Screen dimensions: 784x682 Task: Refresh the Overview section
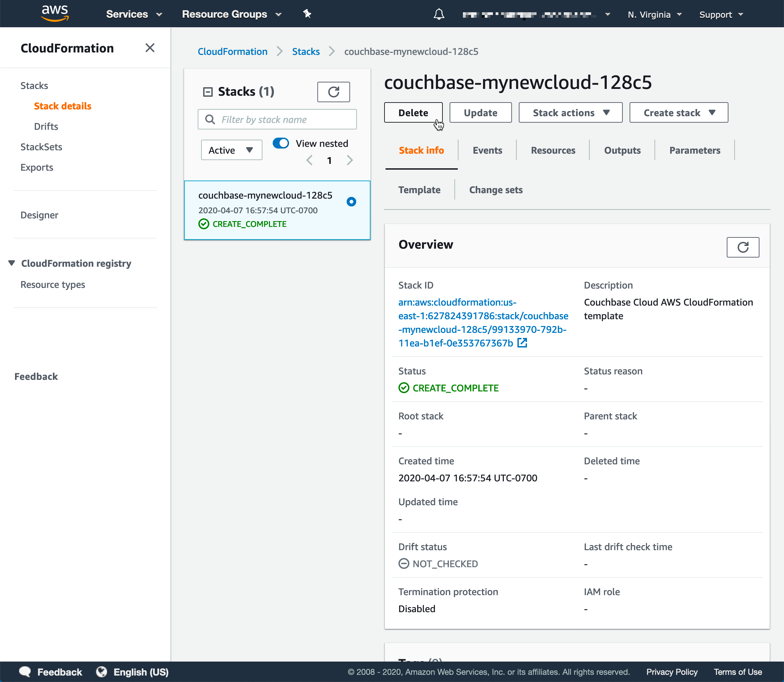(742, 247)
